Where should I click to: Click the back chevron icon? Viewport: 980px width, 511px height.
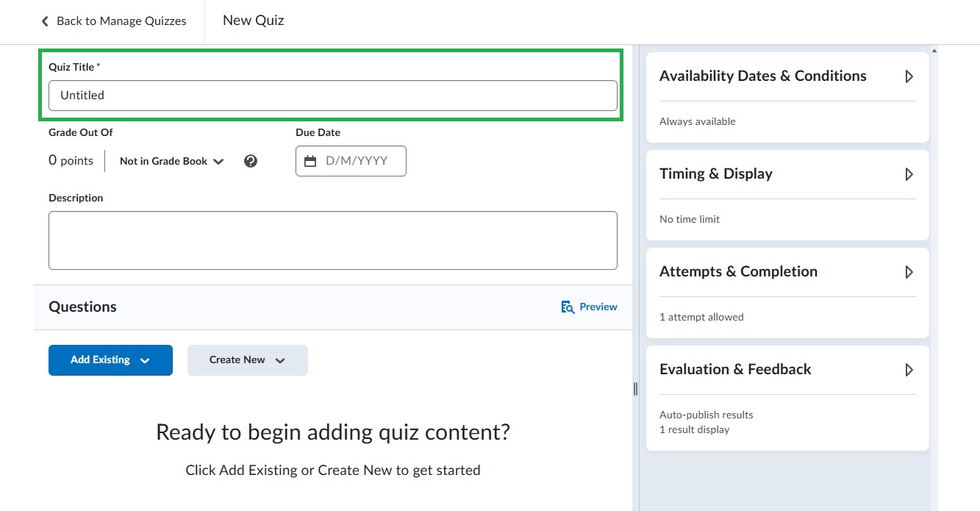[45, 21]
